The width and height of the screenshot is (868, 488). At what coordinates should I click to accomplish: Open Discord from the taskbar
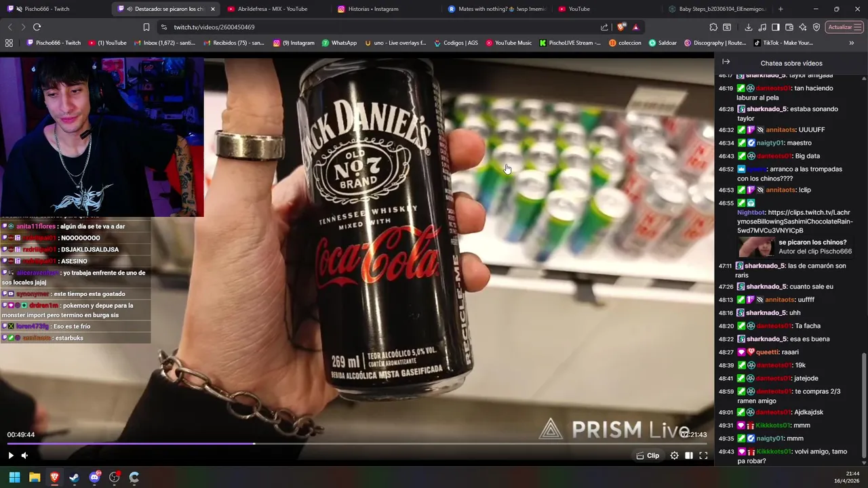coord(94,477)
